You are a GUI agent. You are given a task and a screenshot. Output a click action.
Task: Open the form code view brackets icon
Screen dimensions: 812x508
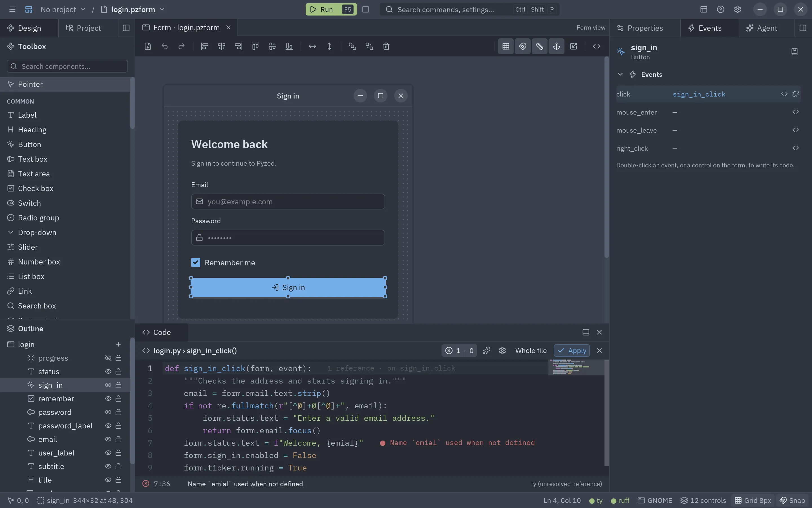[x=596, y=46]
